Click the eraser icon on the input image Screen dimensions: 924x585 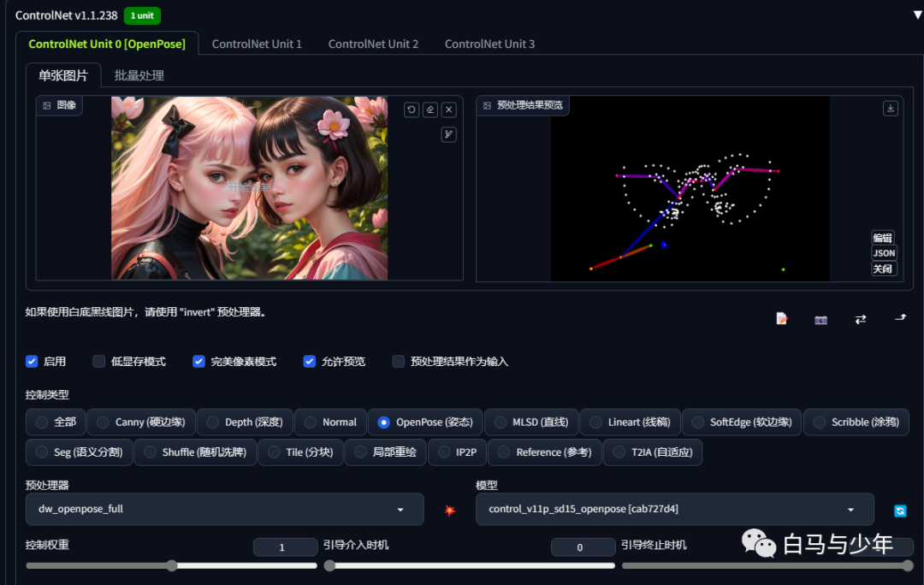coord(430,109)
